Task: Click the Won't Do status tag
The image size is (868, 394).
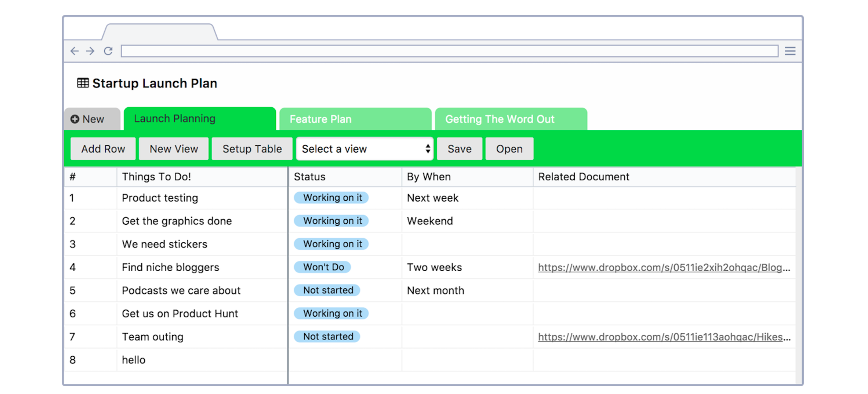Action: [322, 267]
